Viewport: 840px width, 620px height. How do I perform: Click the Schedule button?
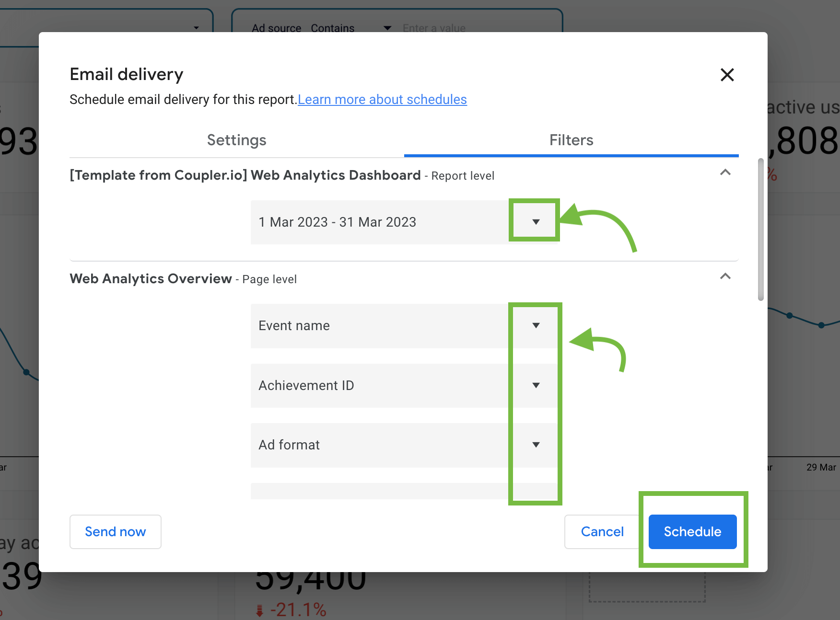pos(692,531)
